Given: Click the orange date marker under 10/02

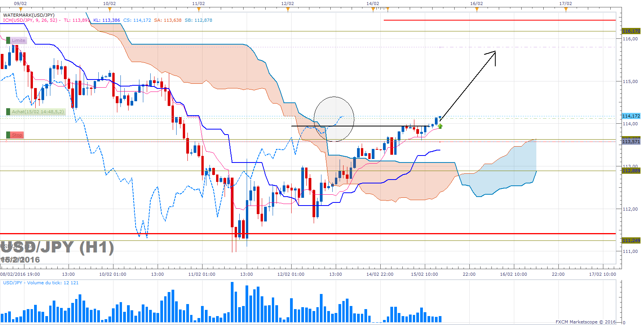Looking at the screenshot, I should [x=110, y=9].
